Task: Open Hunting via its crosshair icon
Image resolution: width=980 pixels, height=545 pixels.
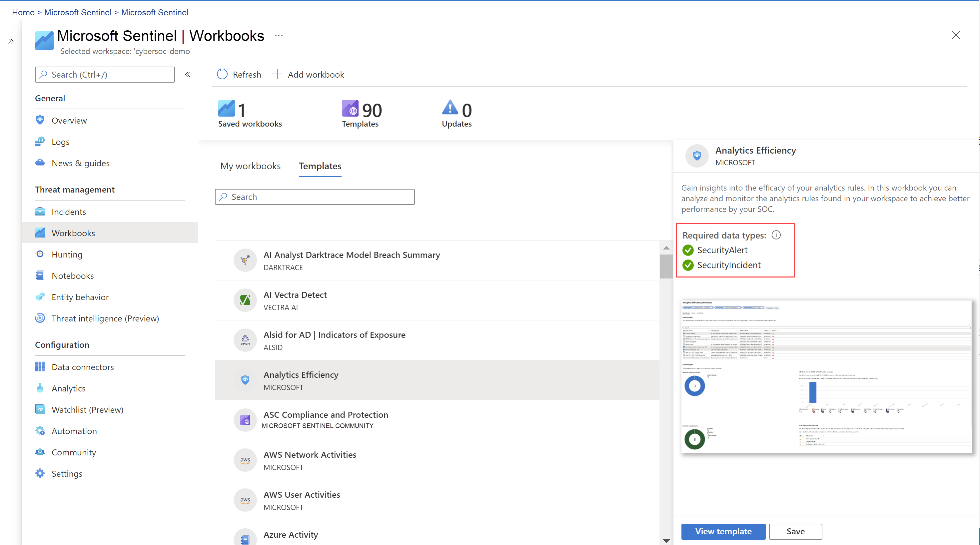Action: coord(40,254)
